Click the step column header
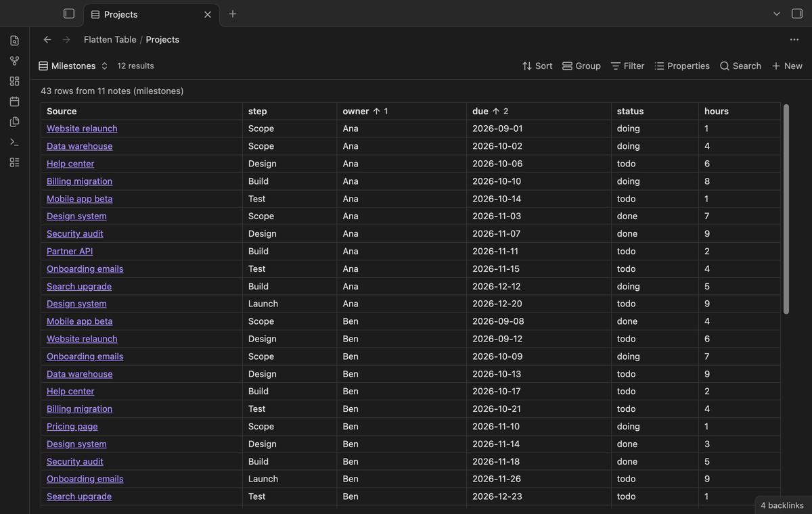 [x=290, y=111]
